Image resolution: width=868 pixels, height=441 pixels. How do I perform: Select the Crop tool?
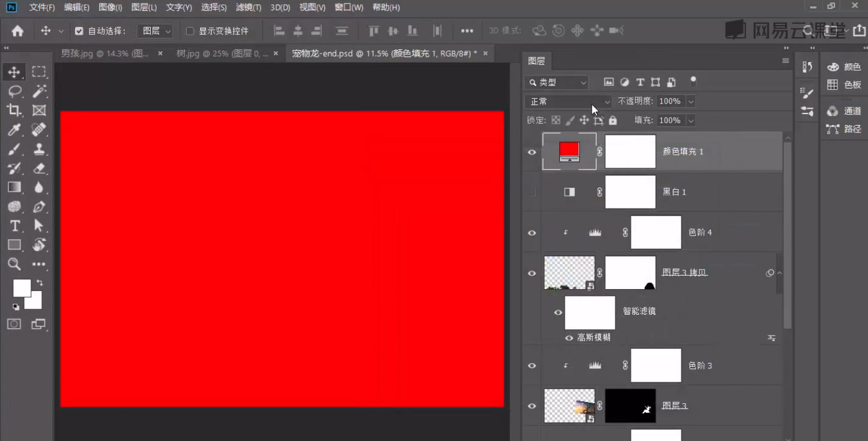14,110
